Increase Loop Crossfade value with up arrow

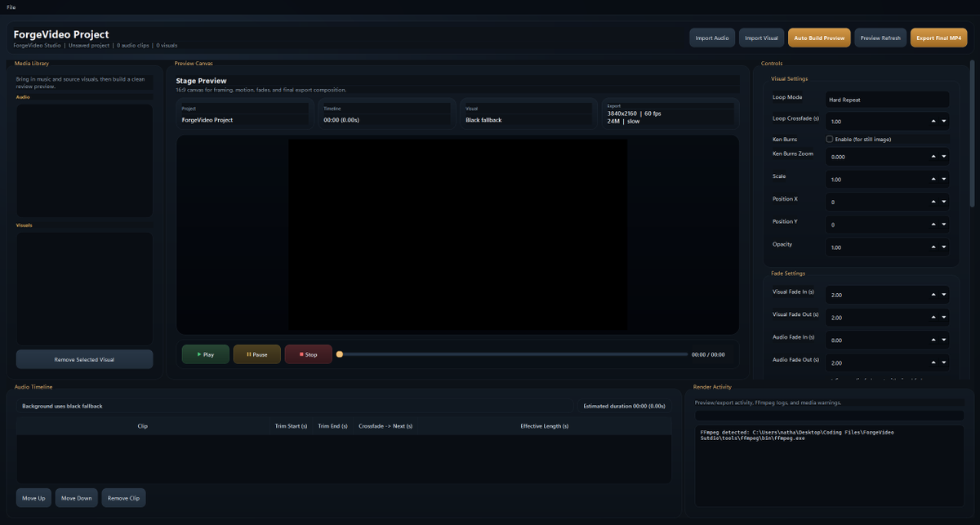[x=933, y=122]
